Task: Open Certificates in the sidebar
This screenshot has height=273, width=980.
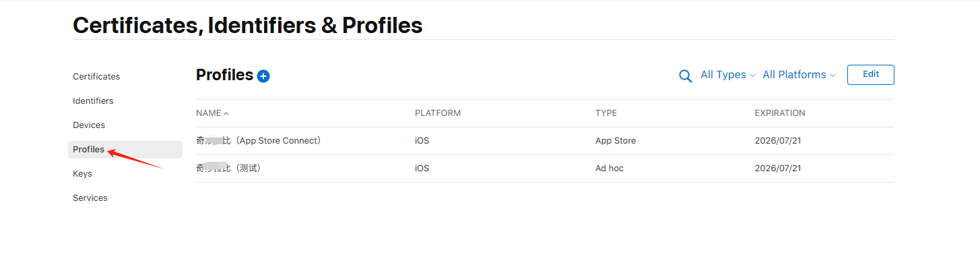Action: 96,77
